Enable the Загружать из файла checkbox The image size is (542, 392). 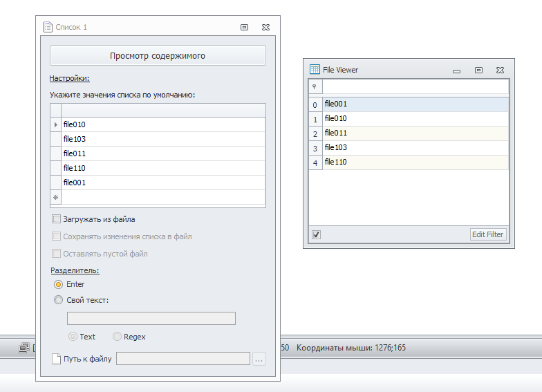[57, 219]
